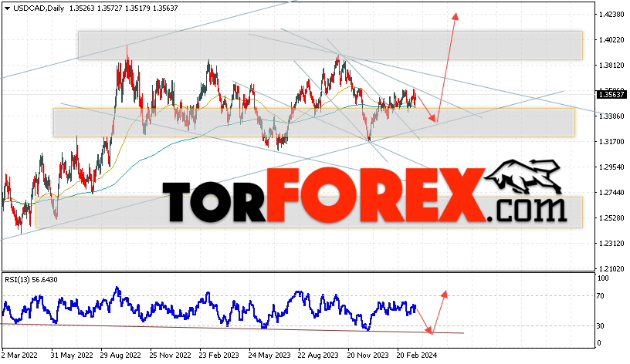Click the 1.25280 price axis label
The width and height of the screenshot is (630, 364).
611,218
